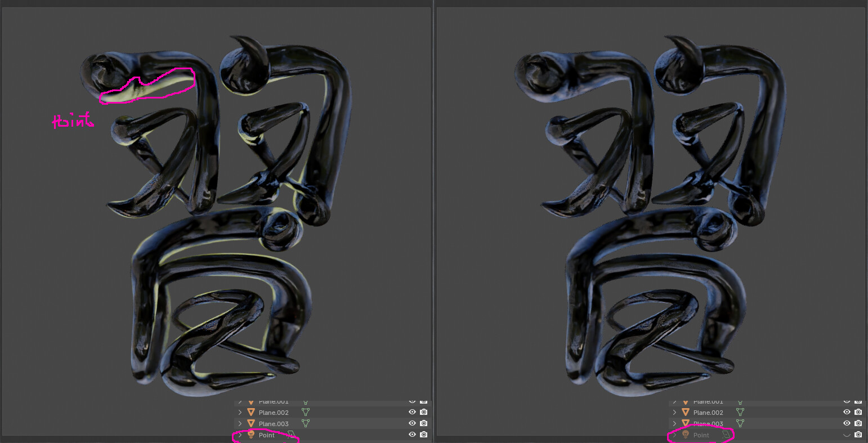Click the dimmed Point light bulb icon, right outliner
This screenshot has height=443, width=868.
pyautogui.click(x=686, y=435)
